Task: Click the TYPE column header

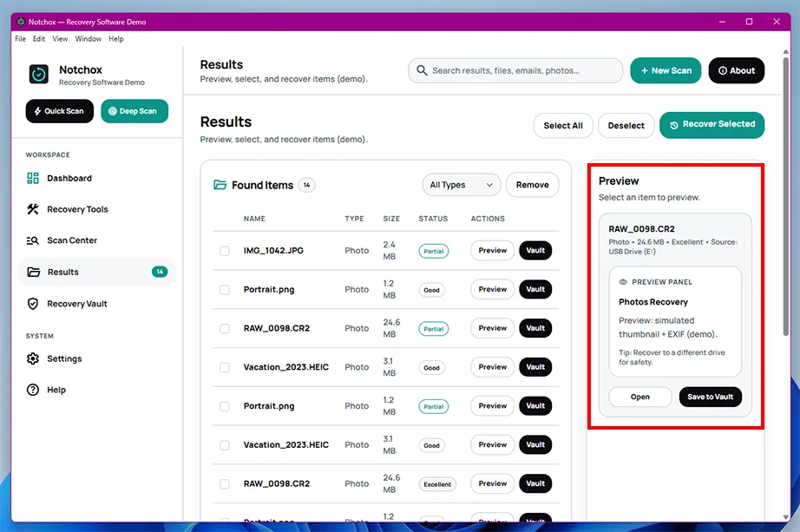Action: (x=354, y=219)
